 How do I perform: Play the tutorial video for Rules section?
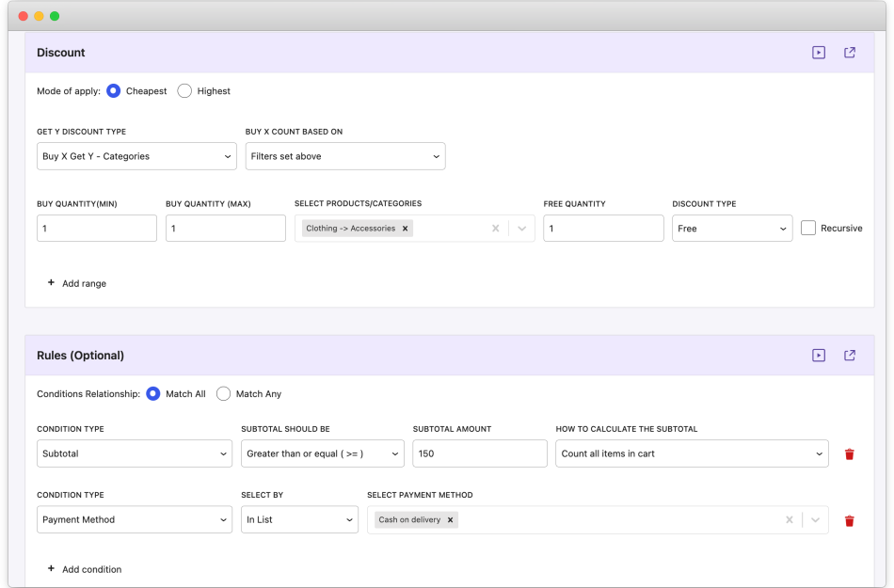818,356
